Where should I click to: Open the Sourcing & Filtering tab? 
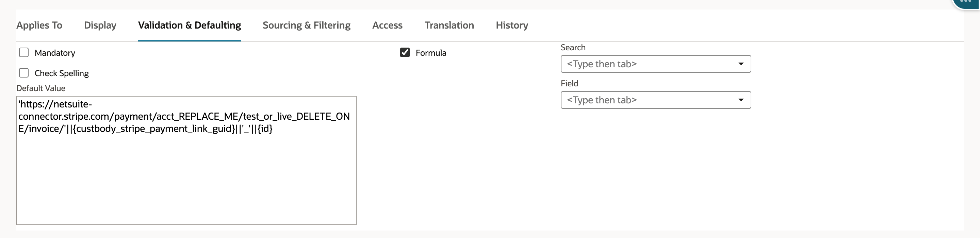coord(307,25)
